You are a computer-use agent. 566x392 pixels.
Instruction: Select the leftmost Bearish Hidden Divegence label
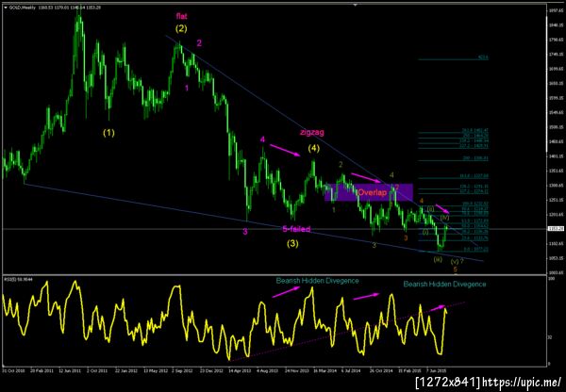coord(317,281)
